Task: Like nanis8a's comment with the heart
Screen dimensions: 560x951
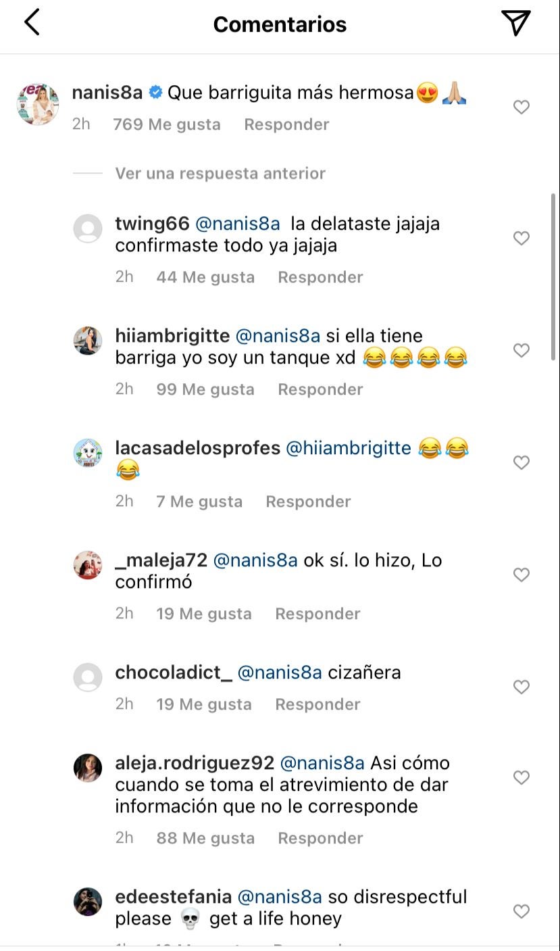Action: (x=521, y=107)
